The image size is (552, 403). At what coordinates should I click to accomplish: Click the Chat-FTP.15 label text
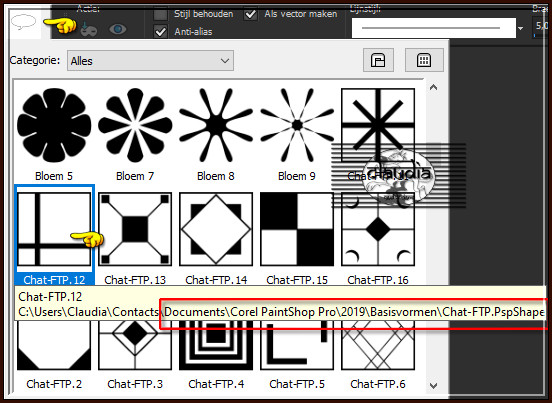coord(297,280)
